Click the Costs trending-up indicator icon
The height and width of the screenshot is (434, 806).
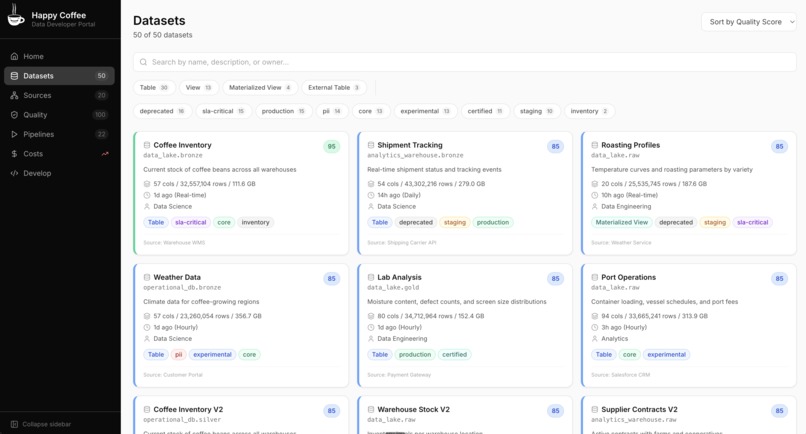[x=105, y=154]
